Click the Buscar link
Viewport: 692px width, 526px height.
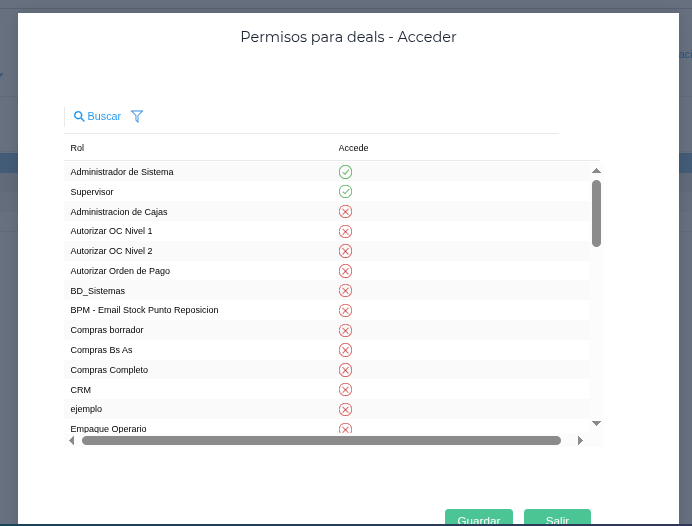tap(104, 117)
